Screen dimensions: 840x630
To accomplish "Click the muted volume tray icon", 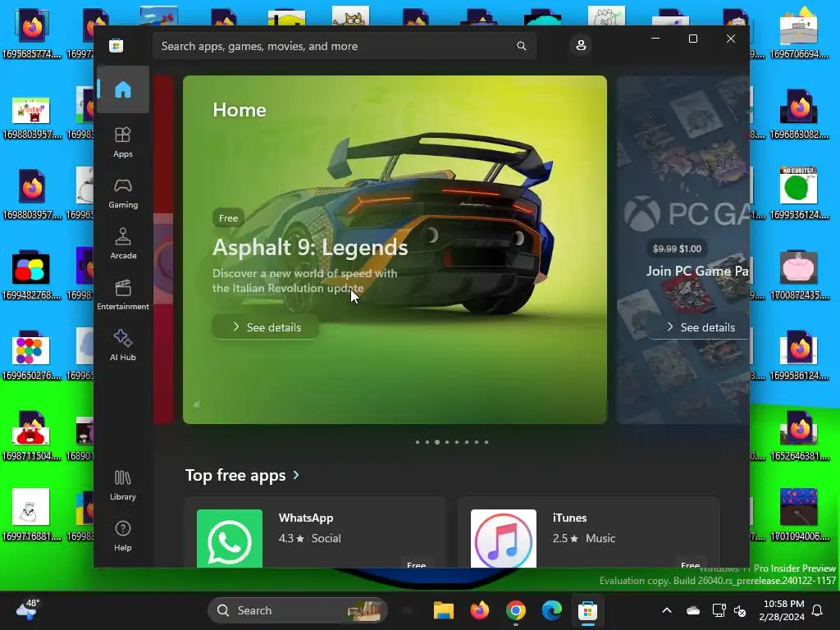I will point(741,610).
